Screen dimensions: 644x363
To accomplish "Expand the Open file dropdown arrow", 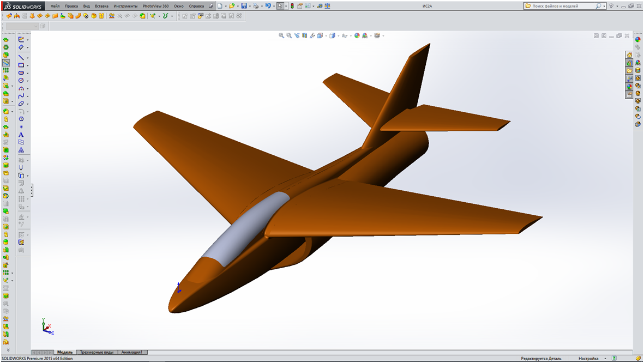I will pyautogui.click(x=238, y=6).
